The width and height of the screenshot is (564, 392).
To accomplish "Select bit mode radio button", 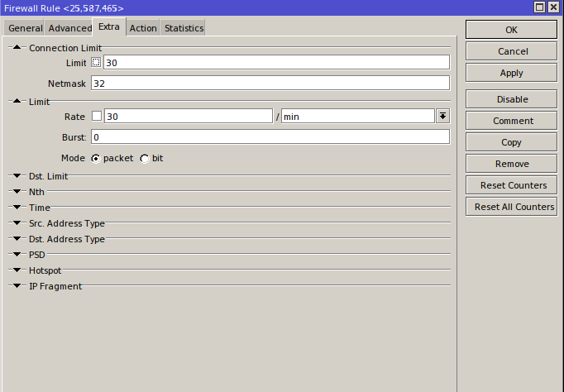I will click(145, 159).
